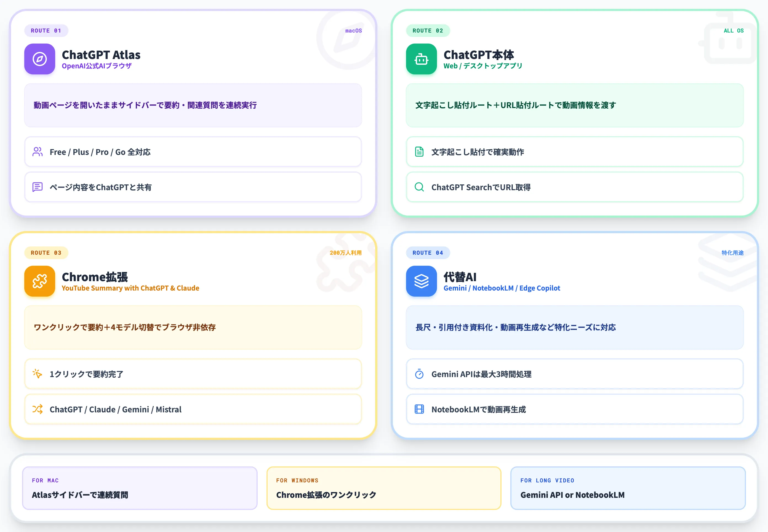Select the ROUTE 01 badge
Screen dimensions: 768x532
point(46,31)
